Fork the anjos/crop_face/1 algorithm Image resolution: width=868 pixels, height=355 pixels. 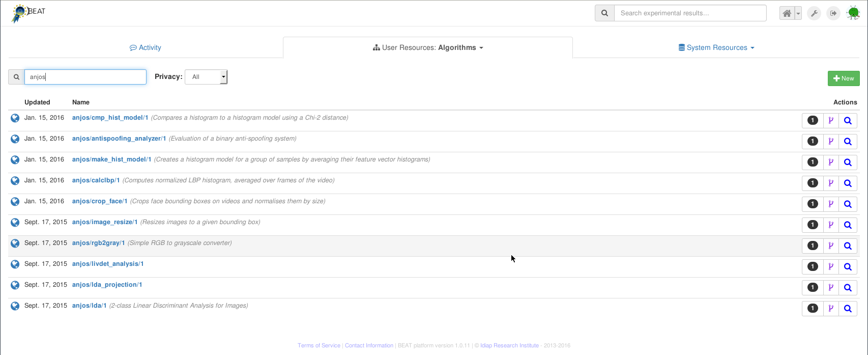[831, 204]
